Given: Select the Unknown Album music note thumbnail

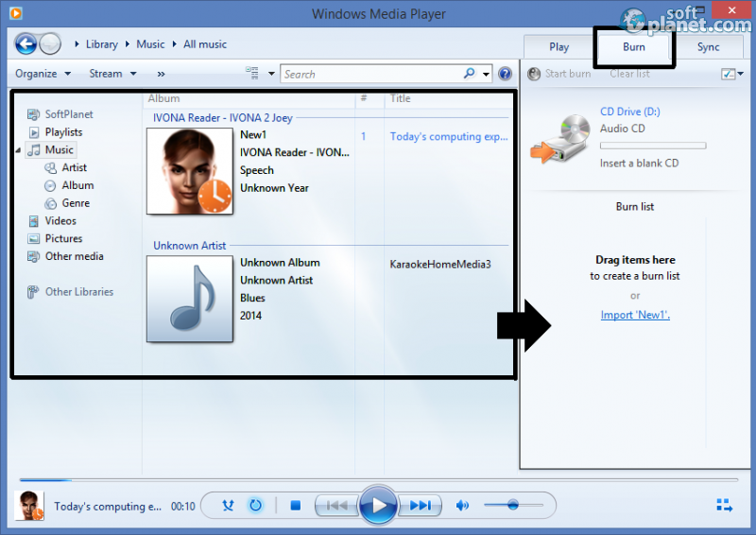Looking at the screenshot, I should 190,299.
